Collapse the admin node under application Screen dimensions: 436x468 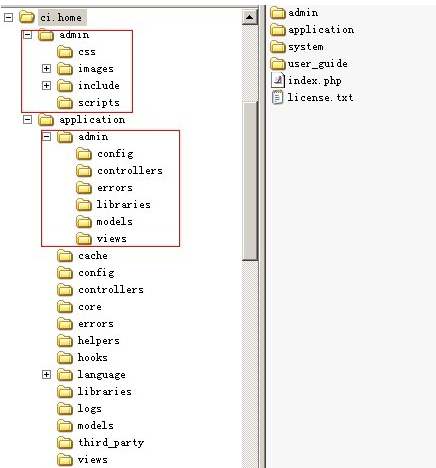[x=46, y=136]
